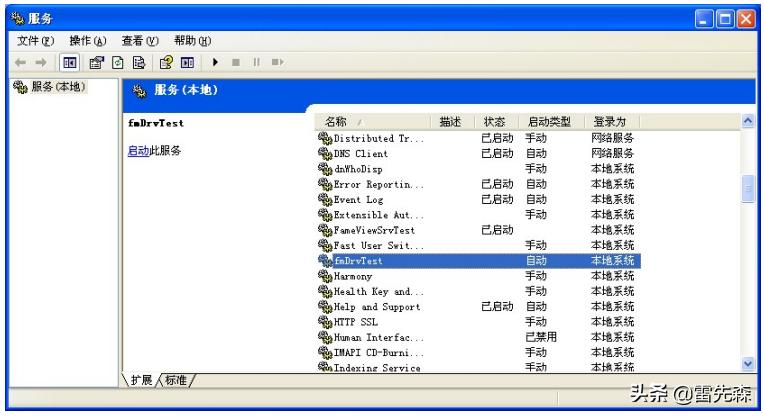Screen dimensions: 764x416
Task: Click the Pause service toolbar icon
Action: (x=256, y=62)
